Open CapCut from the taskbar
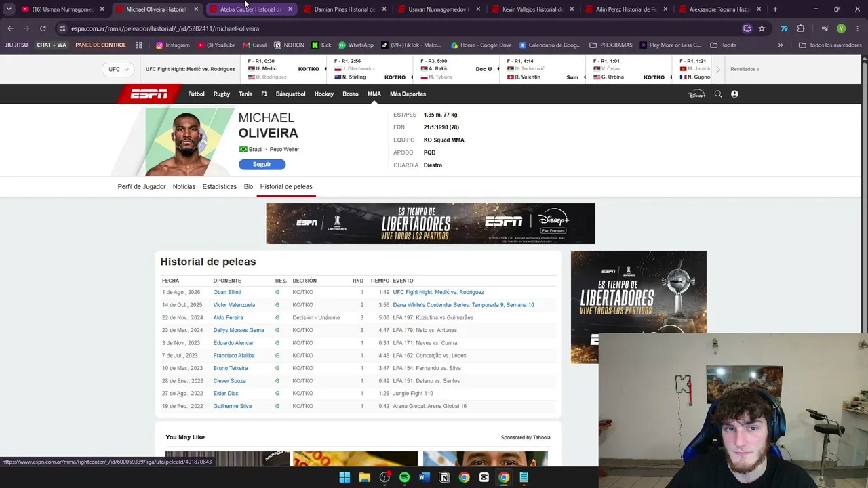The image size is (868, 488). tap(484, 477)
